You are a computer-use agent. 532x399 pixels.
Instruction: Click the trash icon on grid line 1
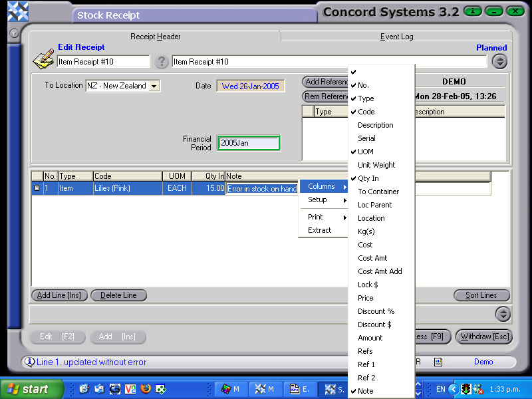tap(39, 188)
